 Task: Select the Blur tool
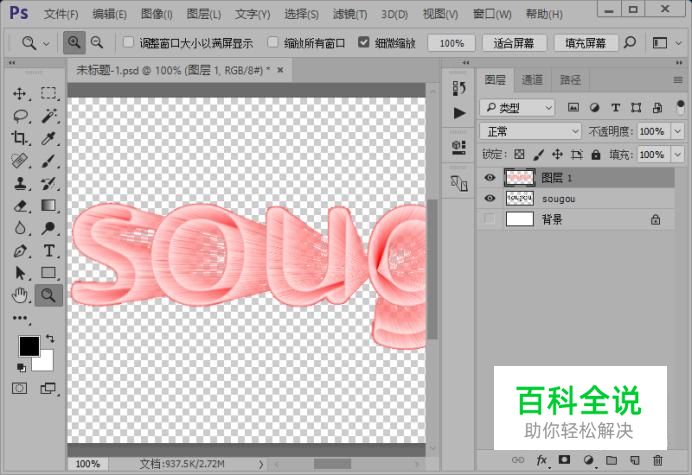[19, 228]
